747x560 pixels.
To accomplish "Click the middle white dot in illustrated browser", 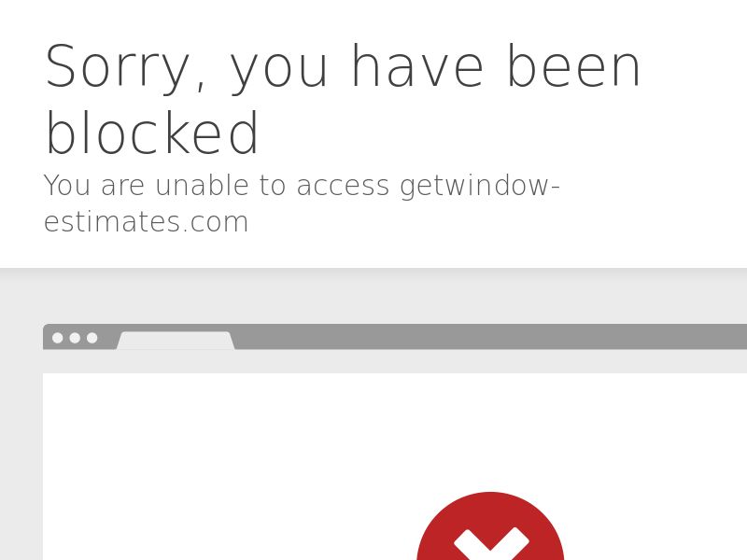I will point(75,338).
